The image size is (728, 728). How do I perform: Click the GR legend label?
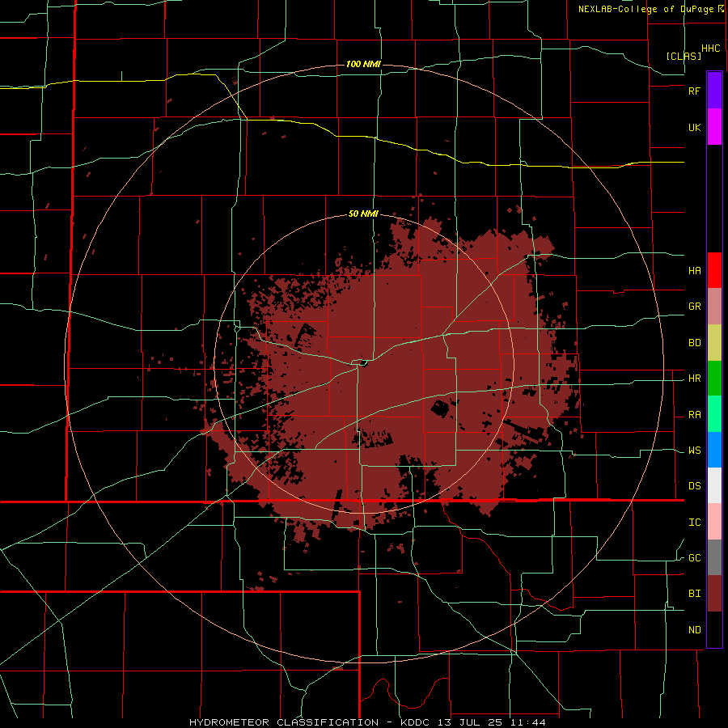[x=694, y=307]
